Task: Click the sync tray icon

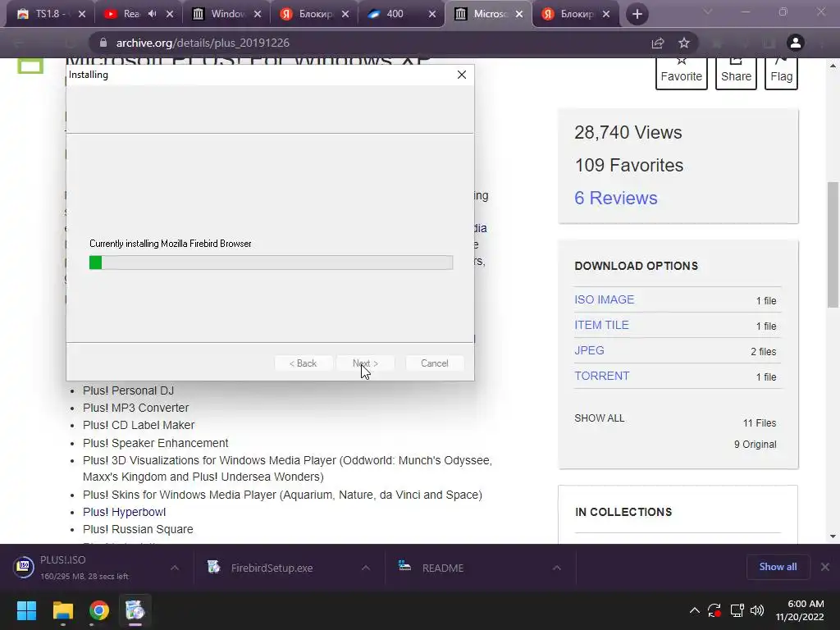Action: pos(714,610)
